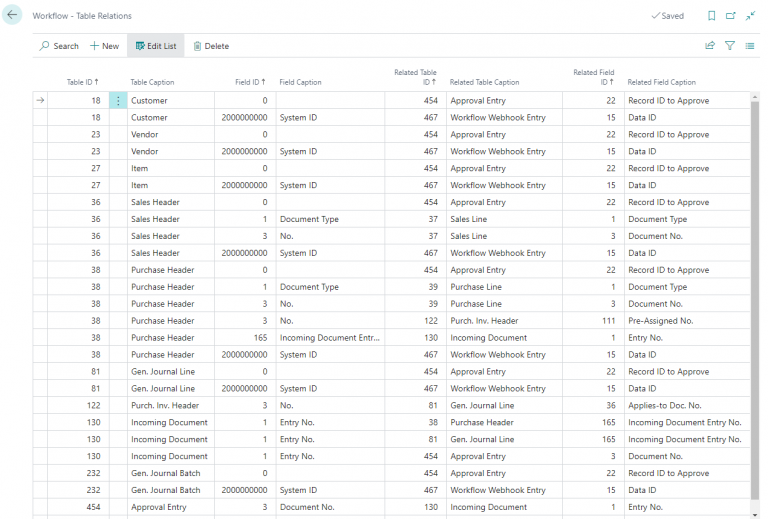The image size is (768, 519).
Task: Click the Related Table ID column header
Action: [x=416, y=77]
